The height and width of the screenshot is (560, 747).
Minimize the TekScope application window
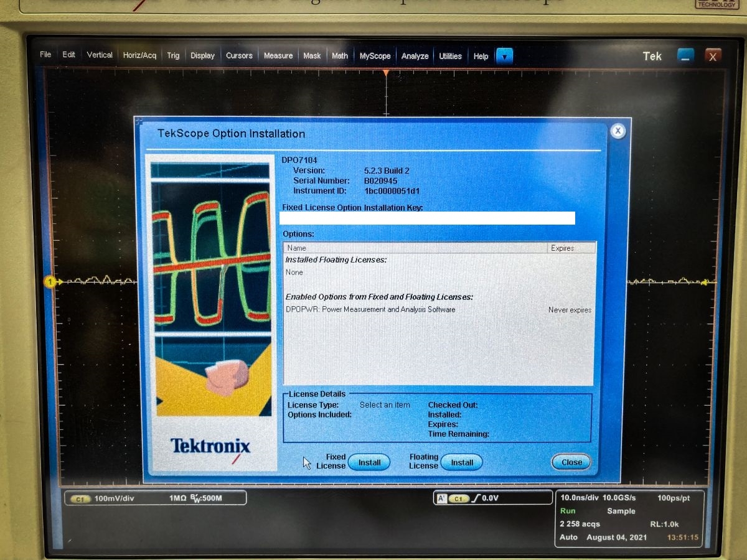click(x=686, y=55)
